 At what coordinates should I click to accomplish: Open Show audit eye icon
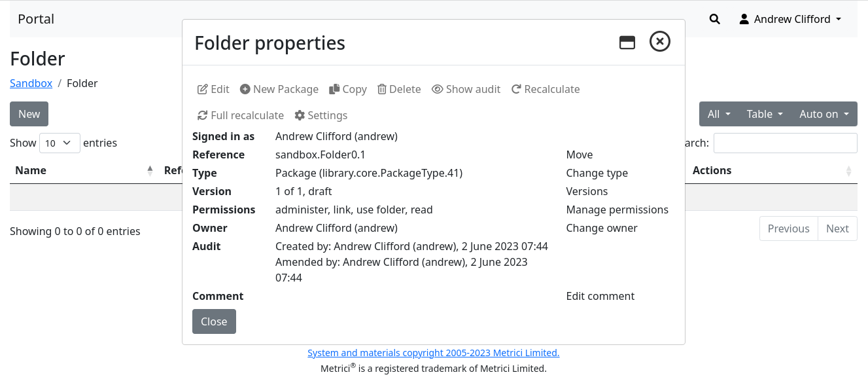coord(438,90)
